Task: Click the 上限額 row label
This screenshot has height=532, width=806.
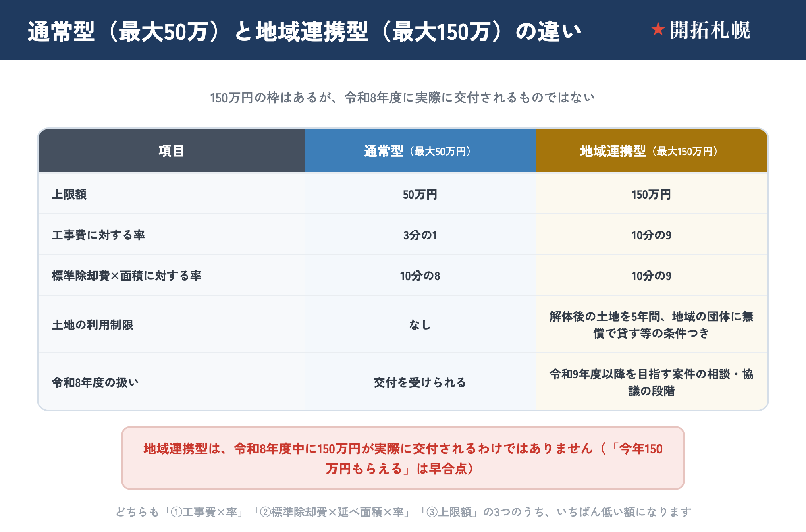Action: [x=69, y=194]
